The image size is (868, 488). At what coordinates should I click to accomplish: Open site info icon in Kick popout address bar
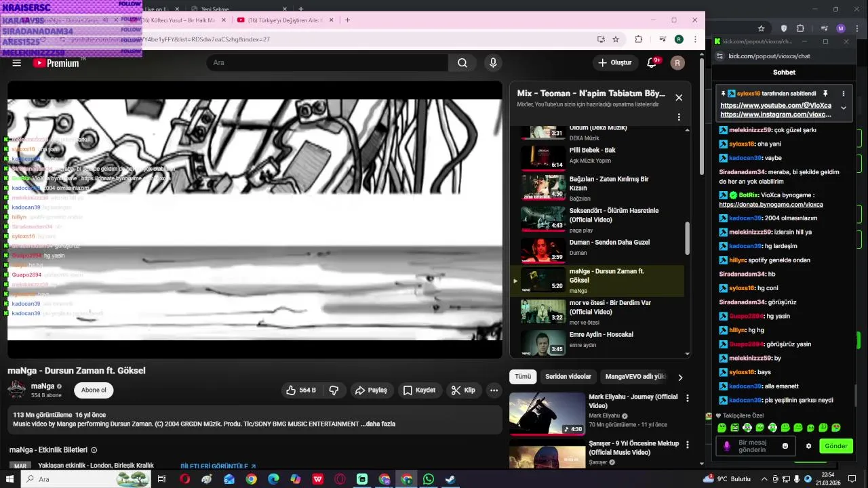click(719, 56)
